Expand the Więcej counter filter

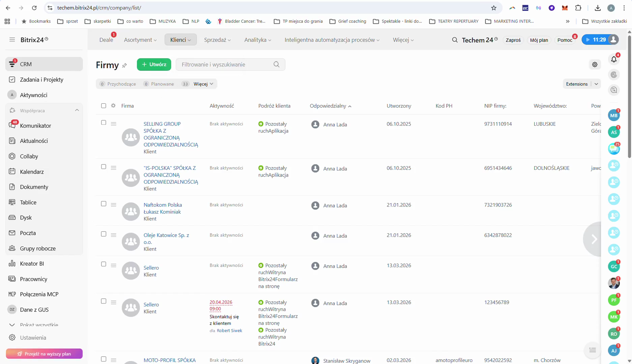[203, 84]
